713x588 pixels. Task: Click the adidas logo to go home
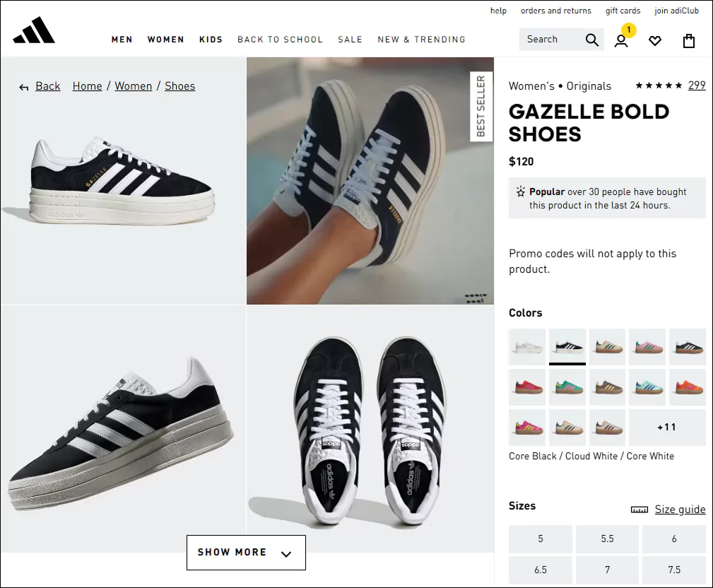click(x=34, y=30)
